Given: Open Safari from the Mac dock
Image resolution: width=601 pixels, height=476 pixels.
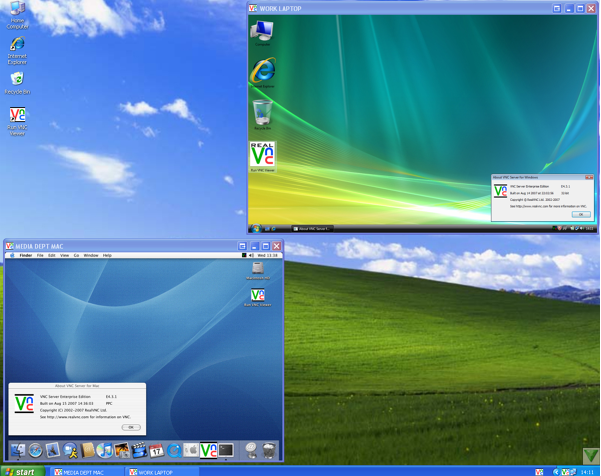Looking at the screenshot, I should [x=35, y=450].
